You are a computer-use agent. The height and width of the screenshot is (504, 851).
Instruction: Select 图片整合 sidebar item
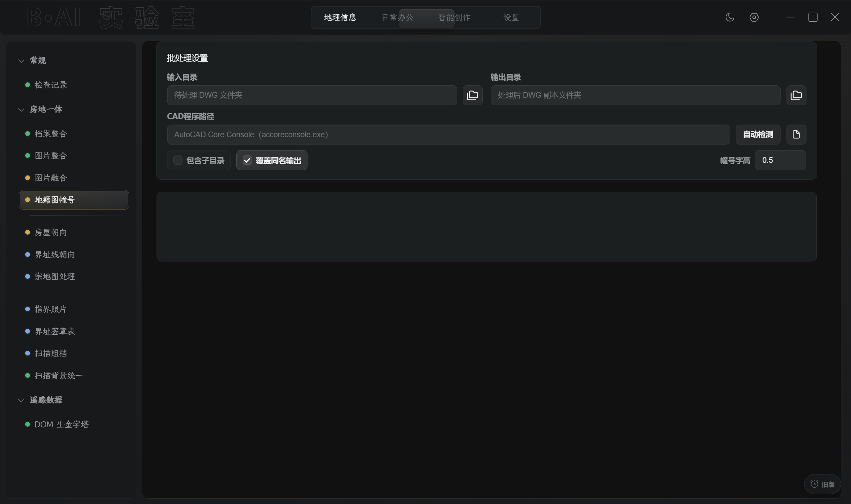pos(74,155)
